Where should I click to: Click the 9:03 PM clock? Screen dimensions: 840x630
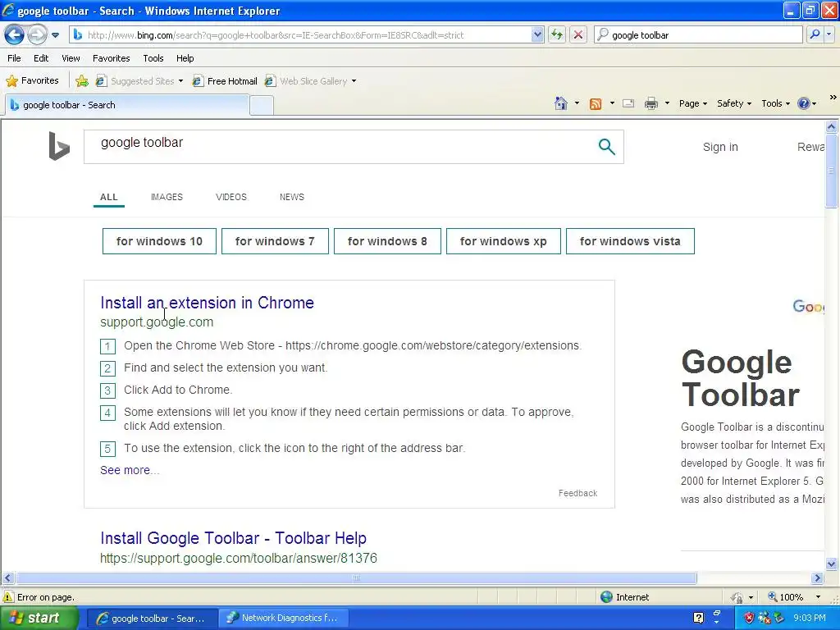click(x=810, y=619)
